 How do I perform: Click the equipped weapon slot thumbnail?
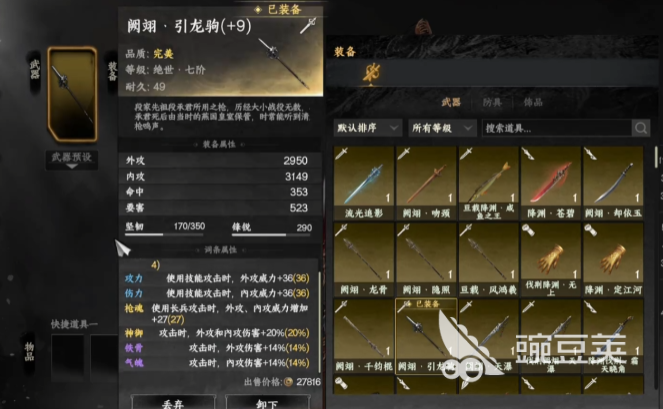tap(72, 94)
